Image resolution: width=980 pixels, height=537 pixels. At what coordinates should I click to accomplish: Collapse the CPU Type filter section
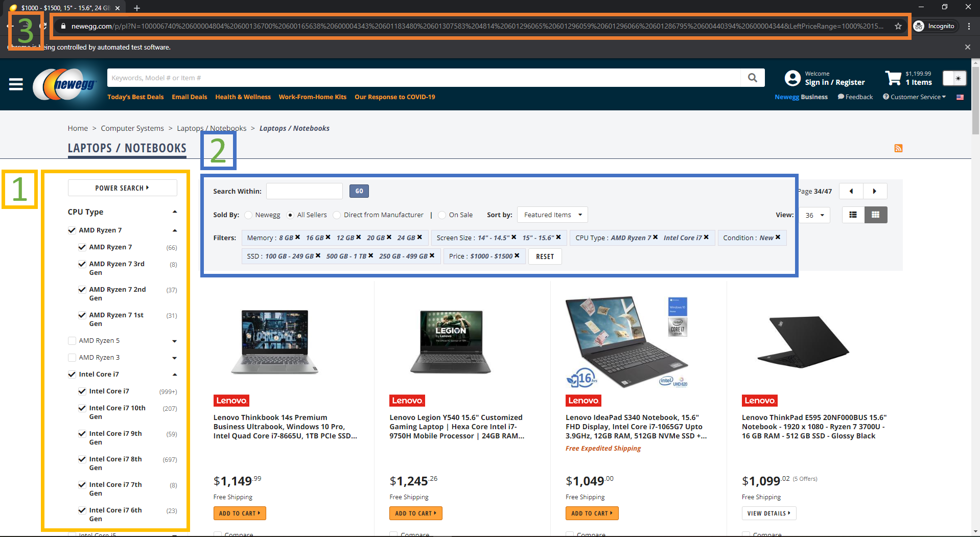point(175,212)
